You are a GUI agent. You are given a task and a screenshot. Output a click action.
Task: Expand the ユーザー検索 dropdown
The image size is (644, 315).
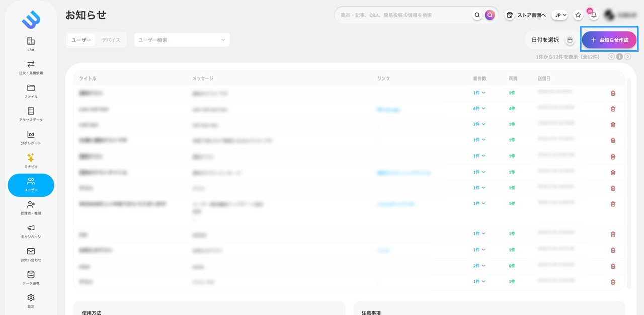(x=182, y=40)
